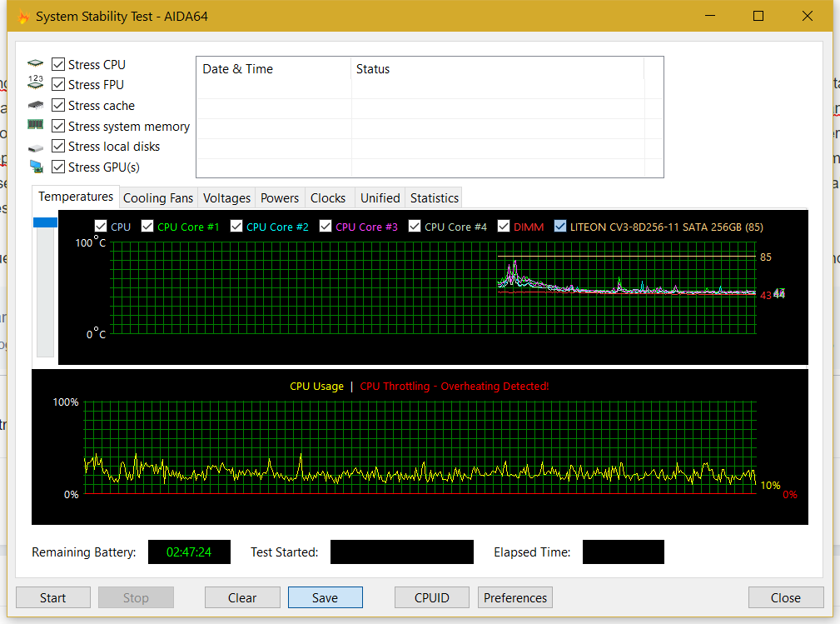Viewport: 840px width, 624px height.
Task: Toggle LITEON CV3-8D256 SATA graph checkbox
Action: pyautogui.click(x=559, y=227)
